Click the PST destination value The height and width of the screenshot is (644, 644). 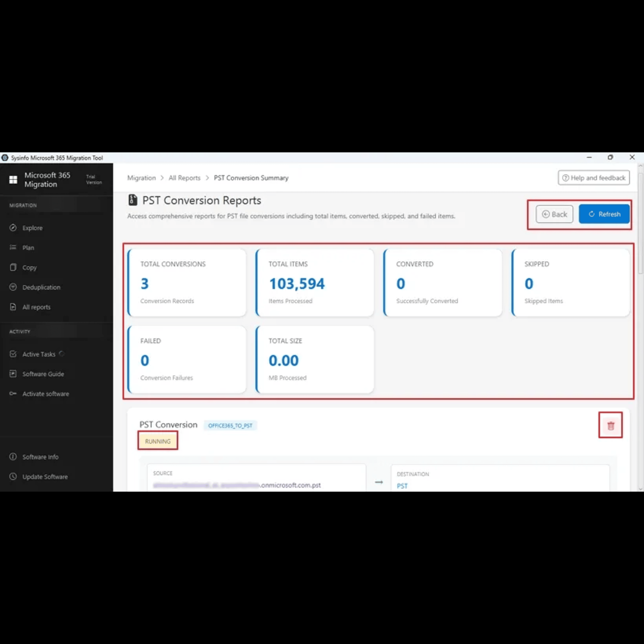[x=402, y=486]
